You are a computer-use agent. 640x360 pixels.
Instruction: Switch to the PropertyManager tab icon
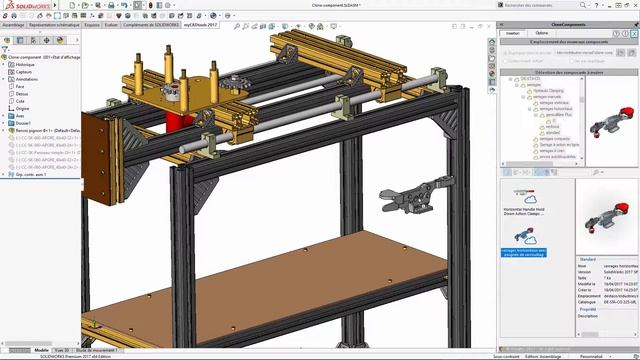click(20, 40)
